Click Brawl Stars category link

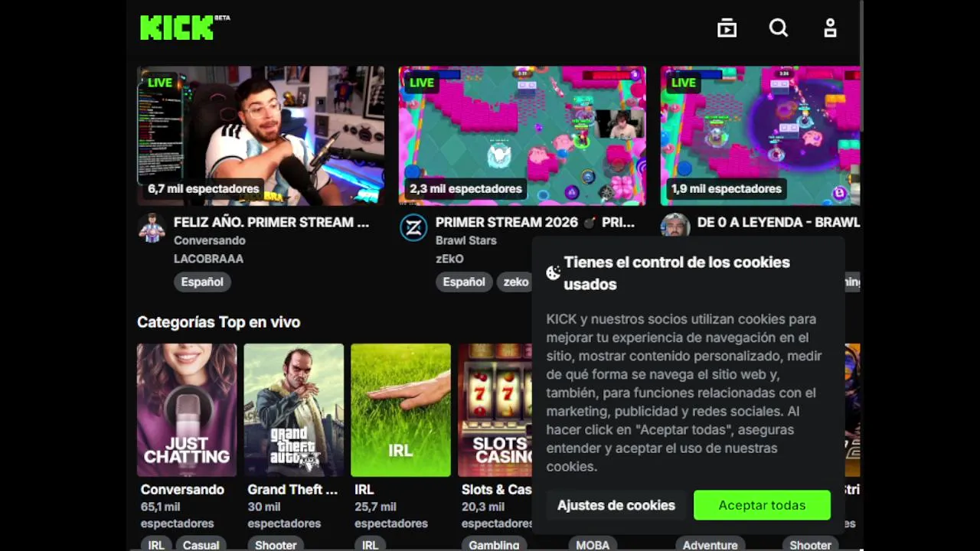466,240
